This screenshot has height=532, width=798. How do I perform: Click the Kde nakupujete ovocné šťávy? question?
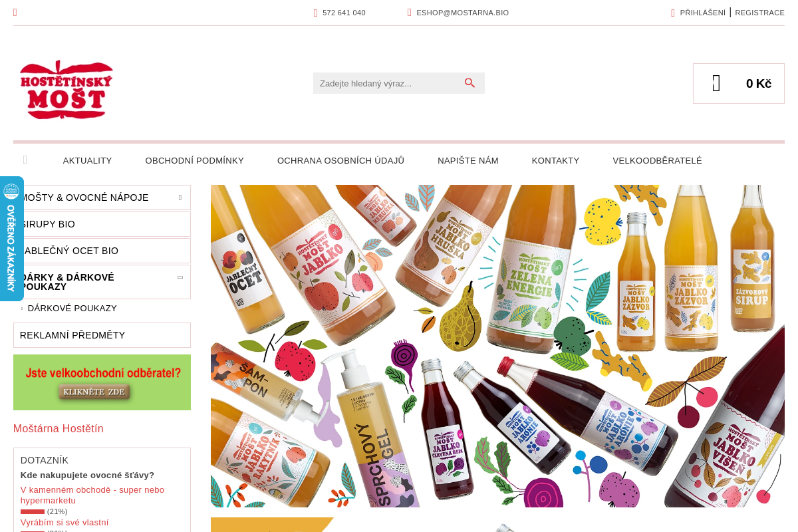[x=87, y=475]
